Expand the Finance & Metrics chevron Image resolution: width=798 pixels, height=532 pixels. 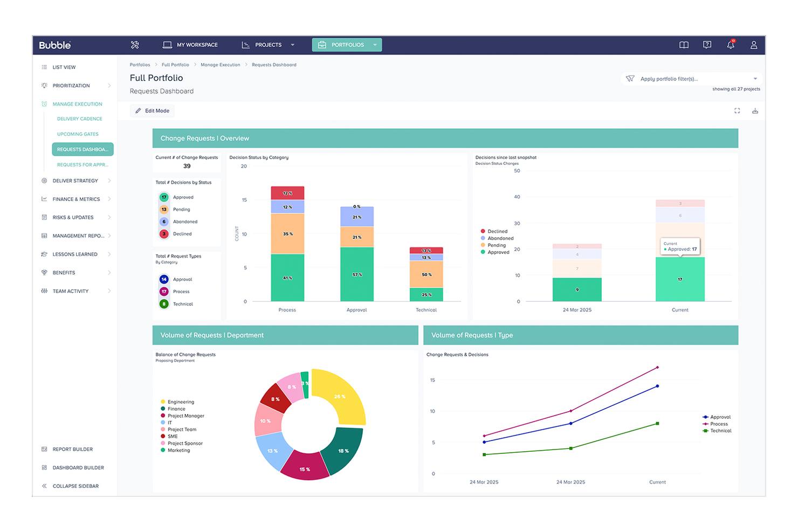[109, 199]
